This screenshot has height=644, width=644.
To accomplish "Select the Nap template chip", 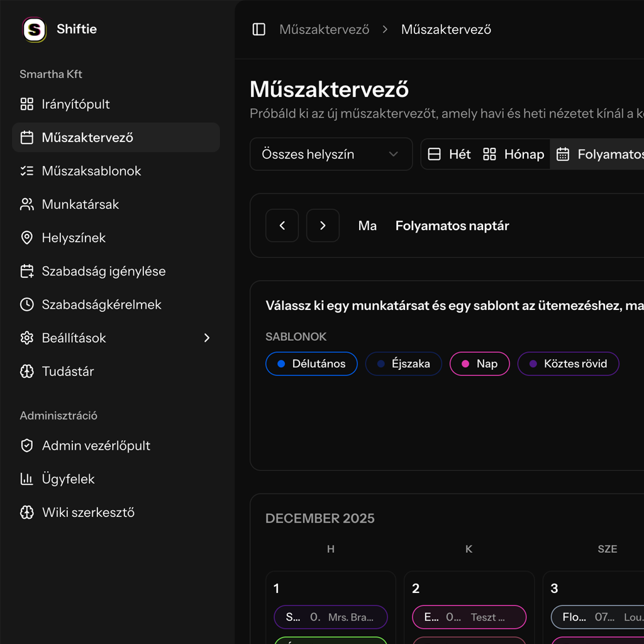I will click(x=479, y=364).
